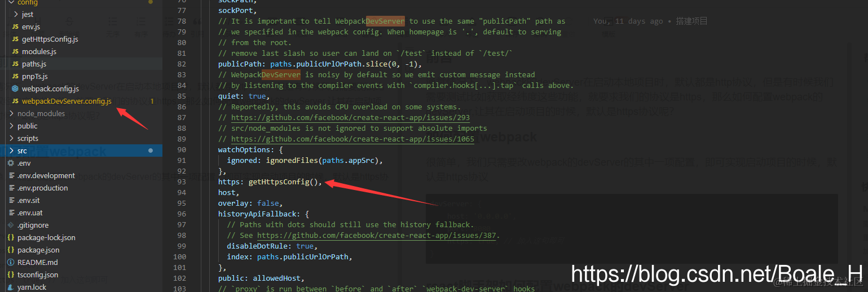Click JS icon beside modules.js
Viewport: 868px width, 292px height.
15,51
